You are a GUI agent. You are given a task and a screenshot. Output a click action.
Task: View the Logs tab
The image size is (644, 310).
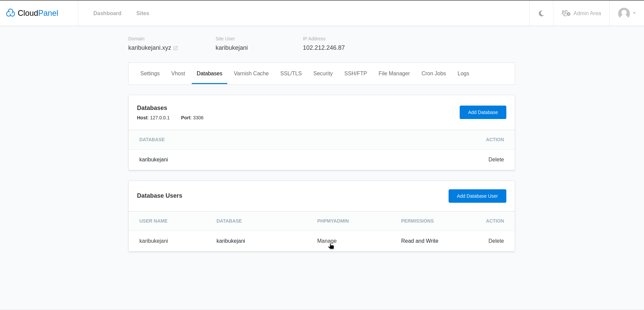[463, 73]
